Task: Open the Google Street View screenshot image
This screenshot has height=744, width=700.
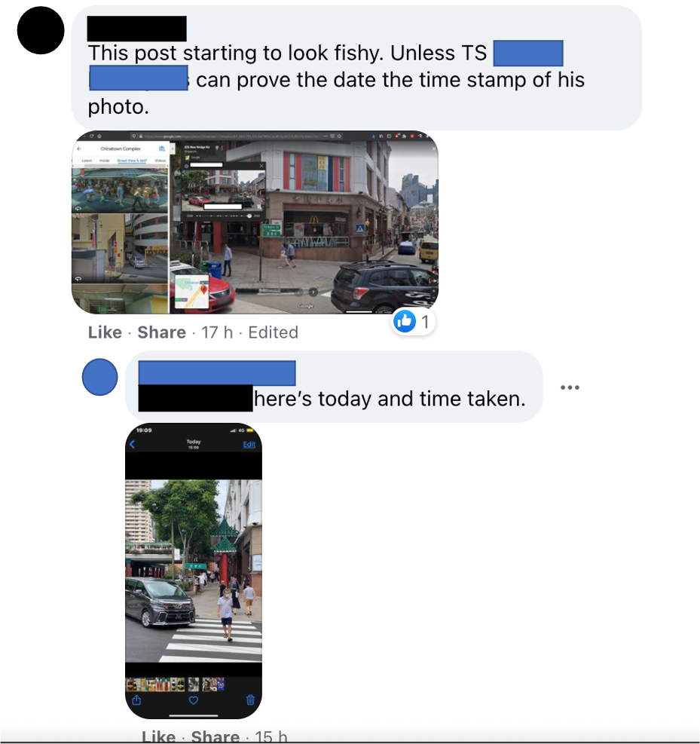Action: point(255,222)
